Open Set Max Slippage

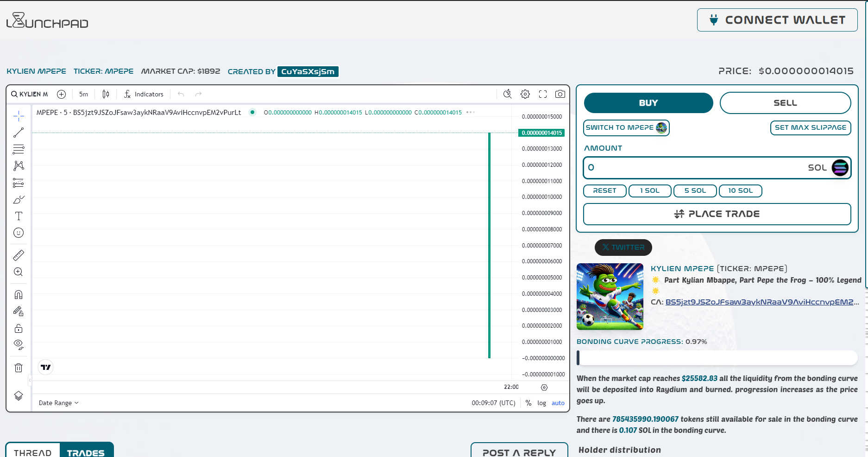(x=811, y=127)
